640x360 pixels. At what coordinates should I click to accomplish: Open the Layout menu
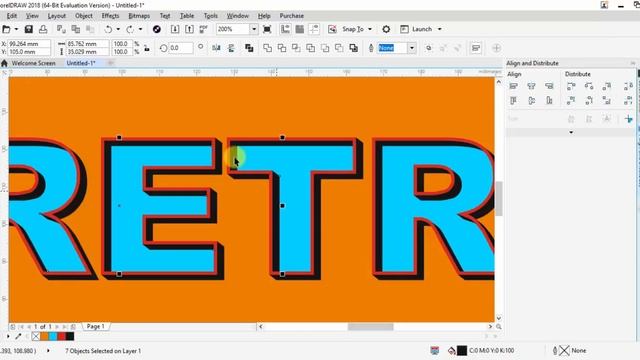pos(56,16)
